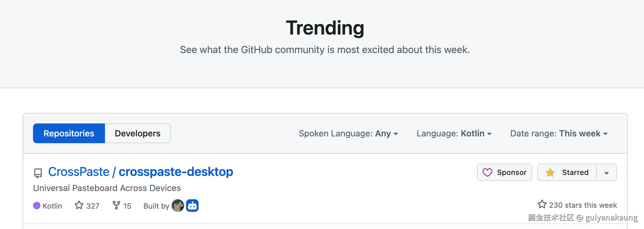Expand the Spoken Language filter dropdown
Screen dimensions: 644x229
[348, 133]
